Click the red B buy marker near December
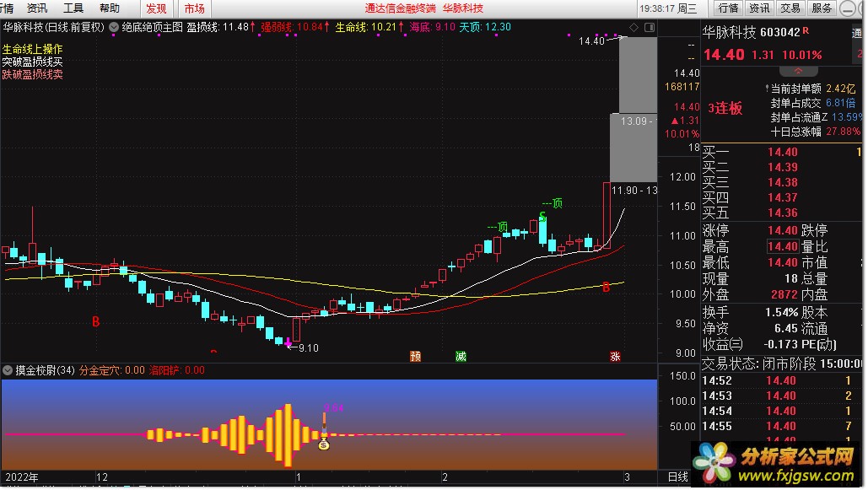The image size is (868, 490). tap(96, 321)
